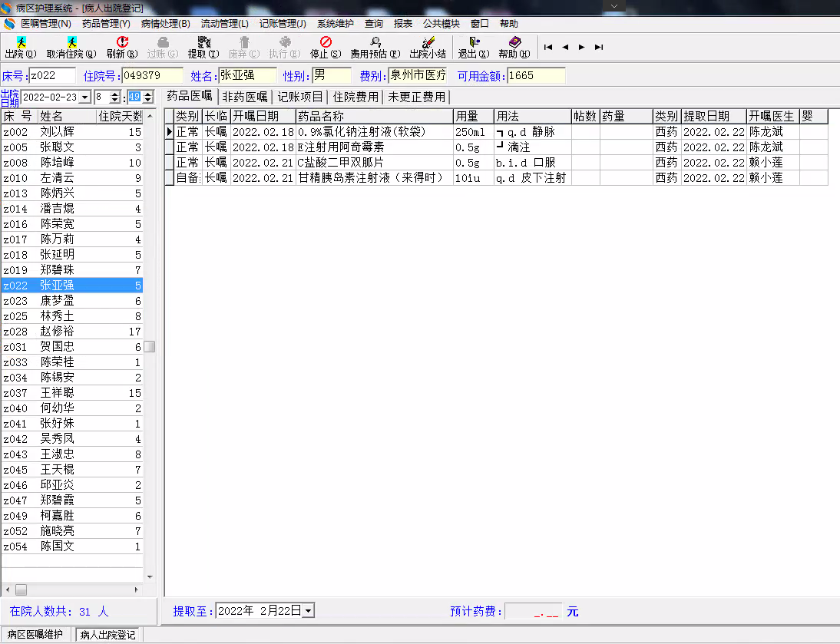Screen dimensions: 840x644
Task: Jump to the last record arrow
Action: point(599,47)
